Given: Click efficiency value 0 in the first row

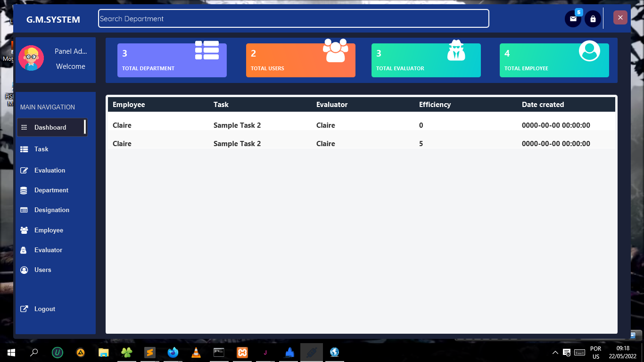Looking at the screenshot, I should tap(421, 125).
